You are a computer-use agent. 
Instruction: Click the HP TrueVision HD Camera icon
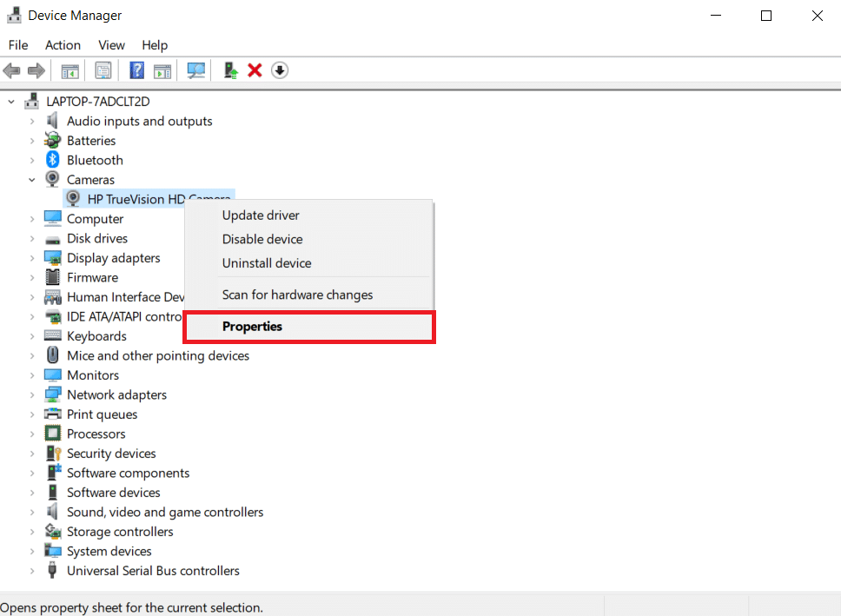(x=73, y=199)
